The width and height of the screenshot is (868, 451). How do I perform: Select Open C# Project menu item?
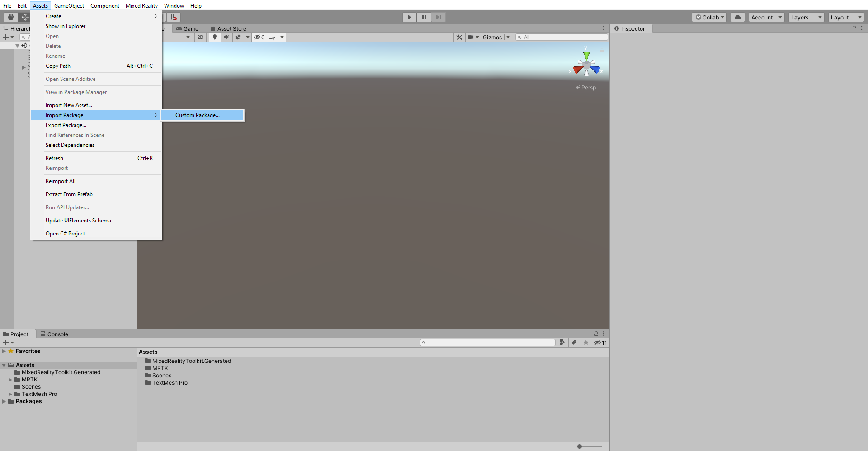[96, 234]
